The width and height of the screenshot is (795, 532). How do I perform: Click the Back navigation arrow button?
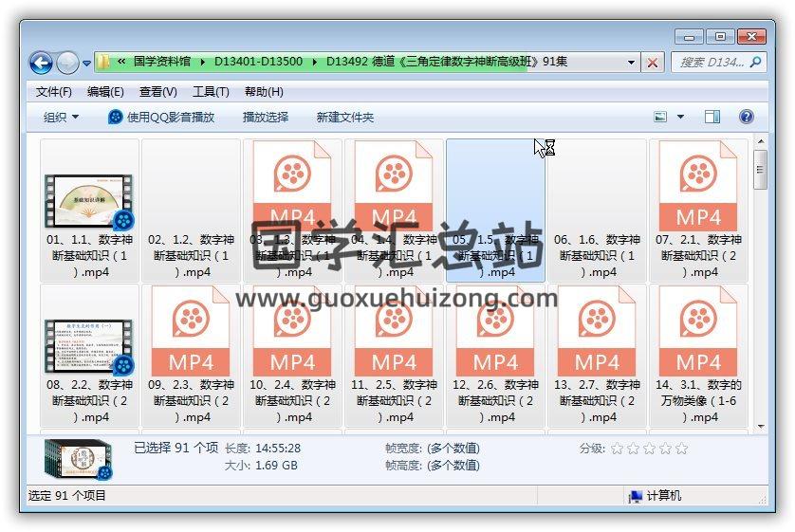[41, 64]
